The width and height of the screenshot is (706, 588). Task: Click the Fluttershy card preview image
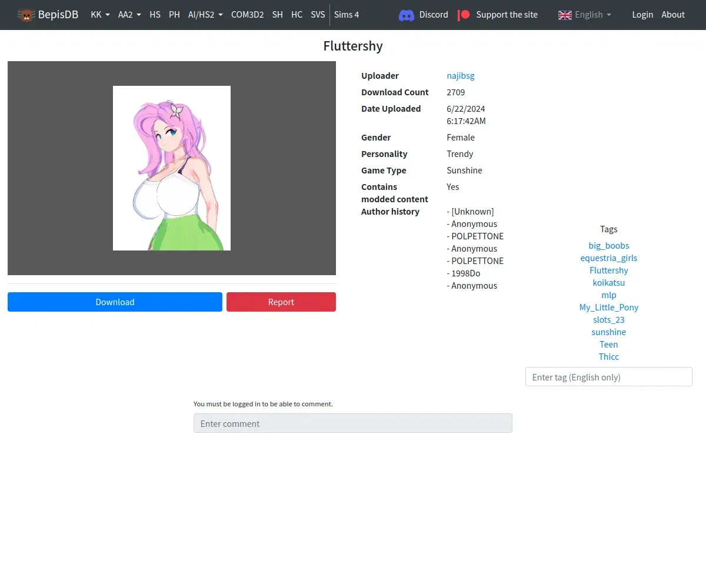pos(172,168)
